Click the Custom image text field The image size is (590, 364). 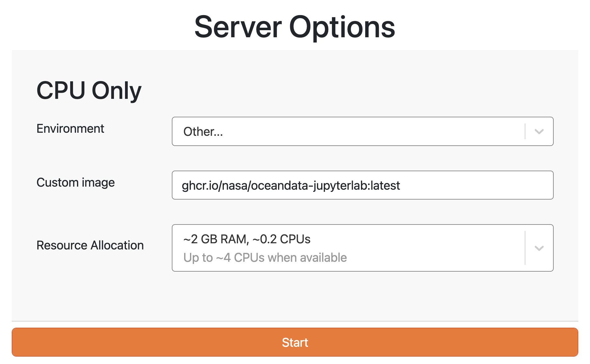point(362,185)
